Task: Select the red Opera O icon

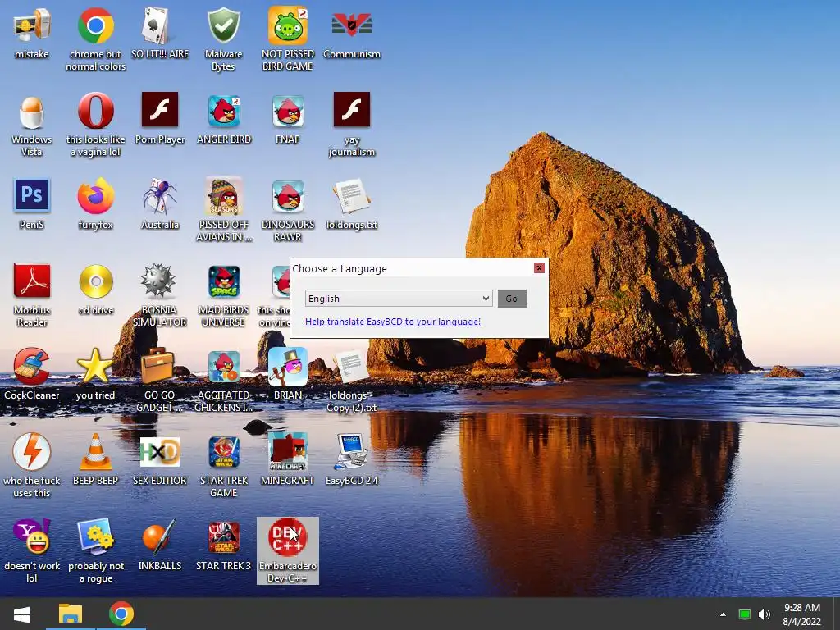Action: [95, 111]
